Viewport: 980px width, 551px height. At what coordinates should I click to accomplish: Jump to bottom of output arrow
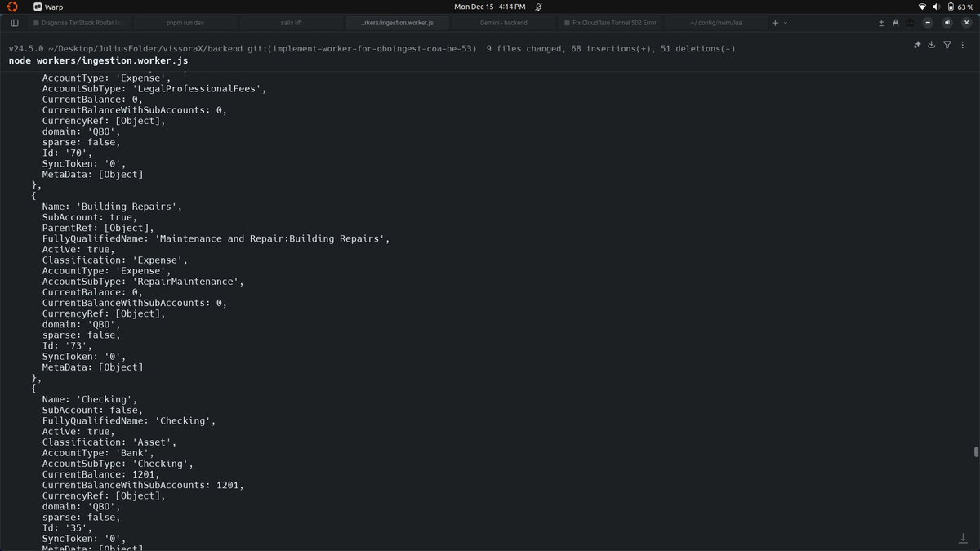click(x=962, y=538)
